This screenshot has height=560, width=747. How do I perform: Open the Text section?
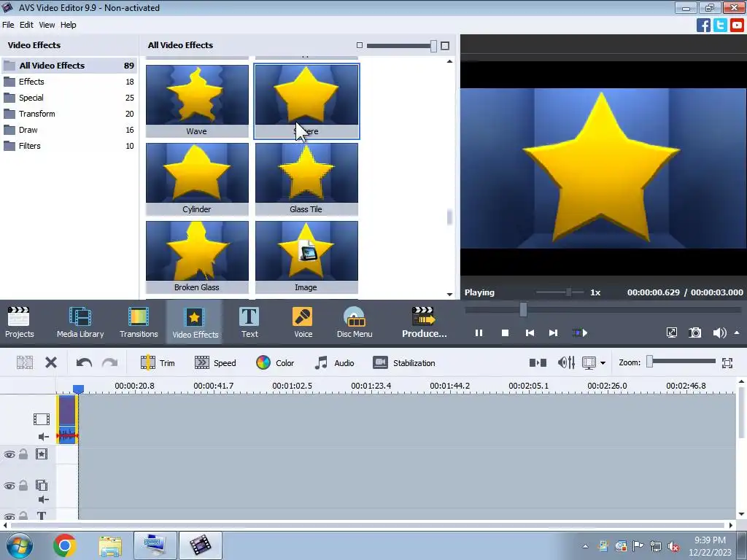[249, 322]
